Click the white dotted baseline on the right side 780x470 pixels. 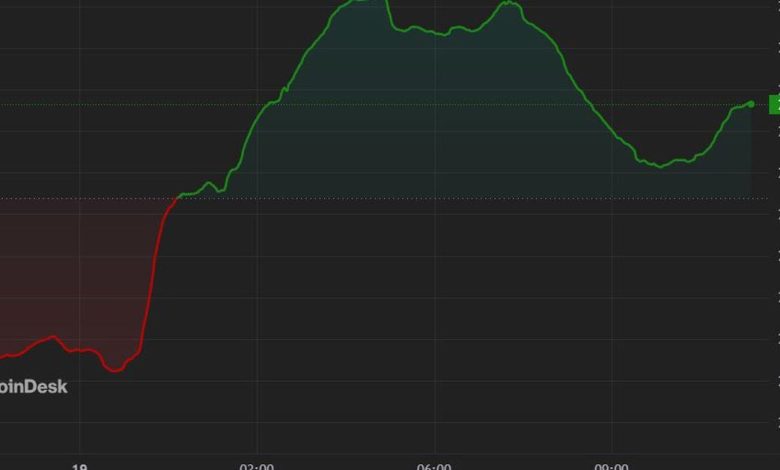pyautogui.click(x=700, y=198)
